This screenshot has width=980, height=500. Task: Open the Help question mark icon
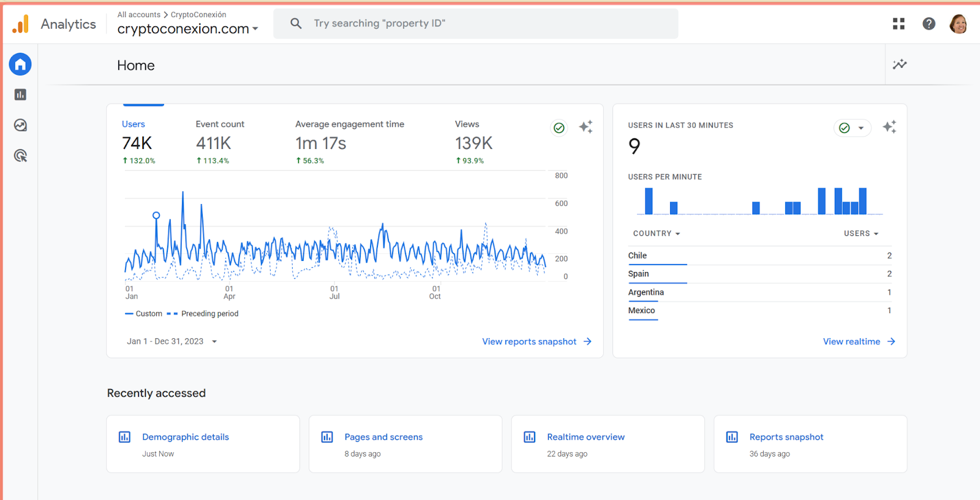pos(929,23)
